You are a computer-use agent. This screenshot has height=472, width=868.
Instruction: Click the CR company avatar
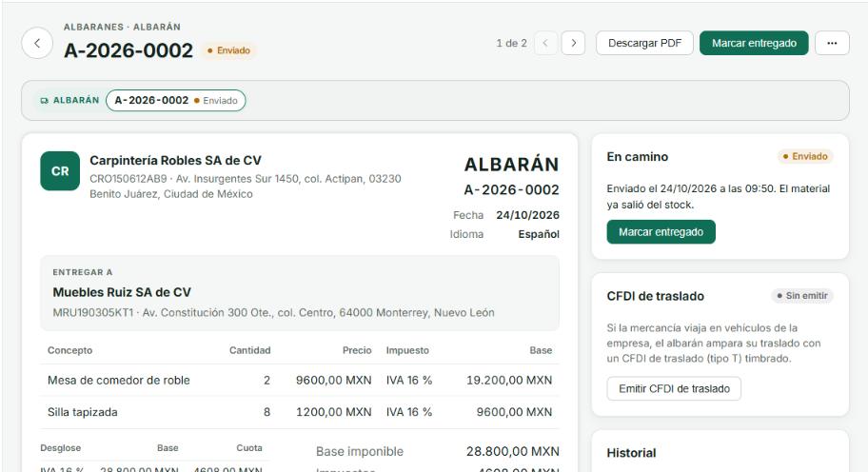(60, 171)
